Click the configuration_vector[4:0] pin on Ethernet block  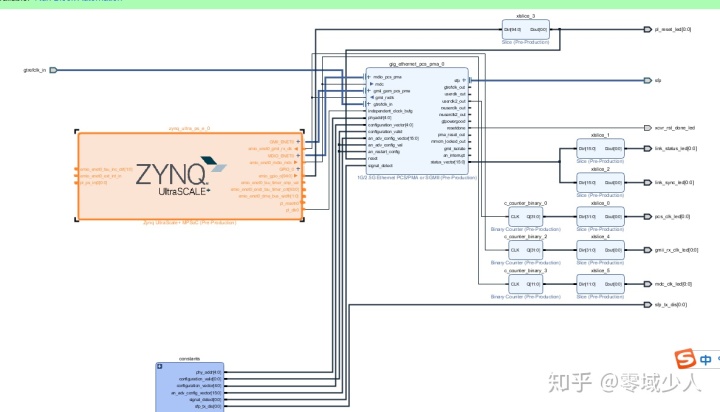click(x=390, y=125)
